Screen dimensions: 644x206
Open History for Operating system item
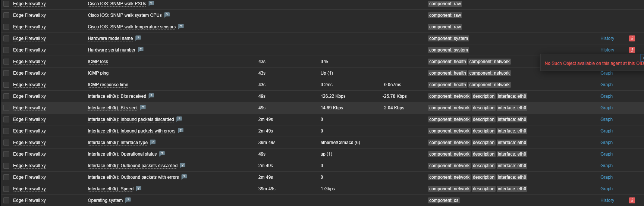(x=607, y=200)
